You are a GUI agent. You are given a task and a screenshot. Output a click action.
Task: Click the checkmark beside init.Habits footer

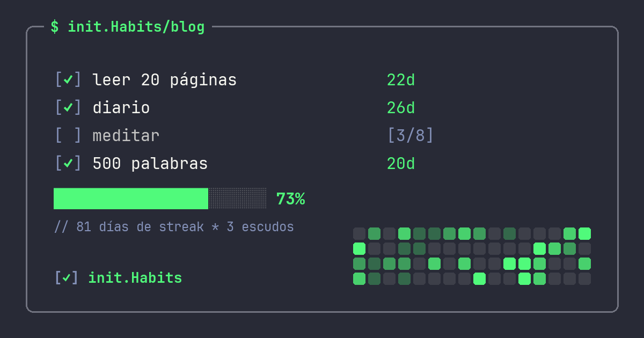point(67,278)
